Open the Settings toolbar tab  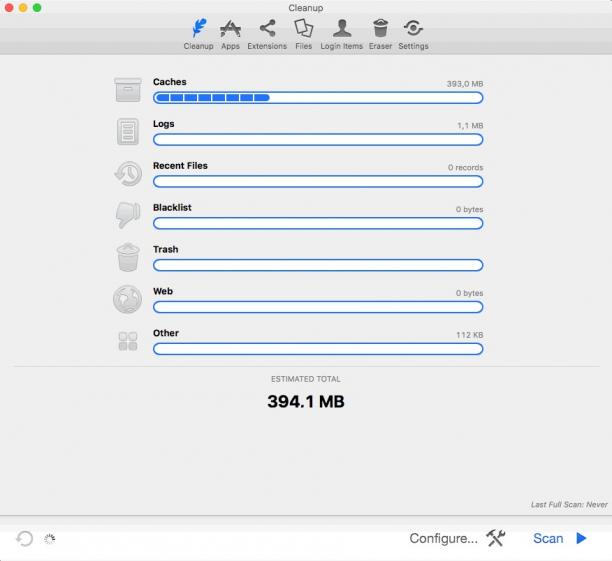click(413, 35)
